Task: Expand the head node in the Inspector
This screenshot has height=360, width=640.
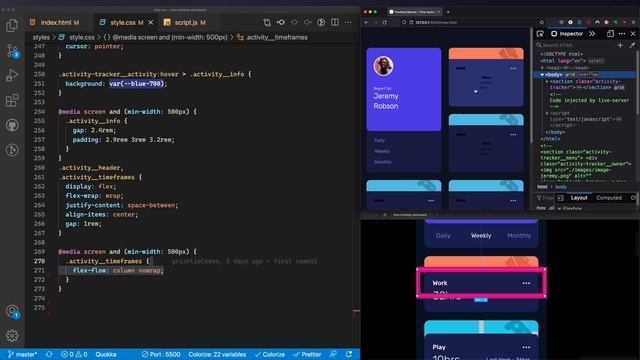Action: click(x=542, y=68)
